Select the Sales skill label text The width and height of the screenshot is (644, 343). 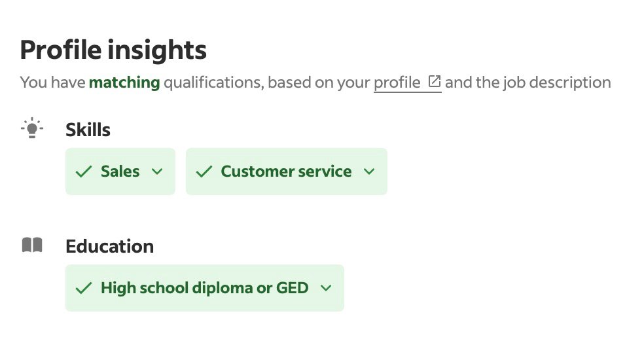[x=120, y=171]
